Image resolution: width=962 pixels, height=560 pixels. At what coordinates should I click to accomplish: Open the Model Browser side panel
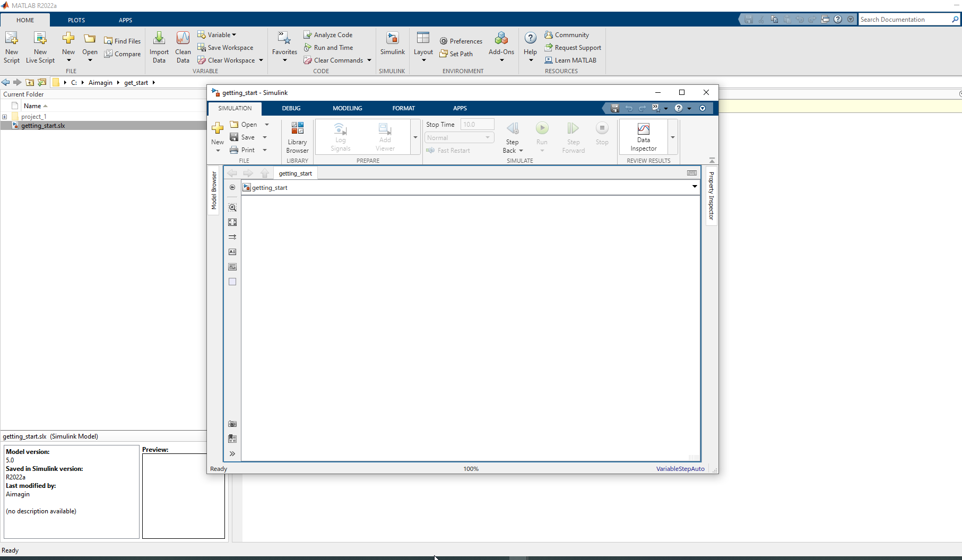click(214, 190)
